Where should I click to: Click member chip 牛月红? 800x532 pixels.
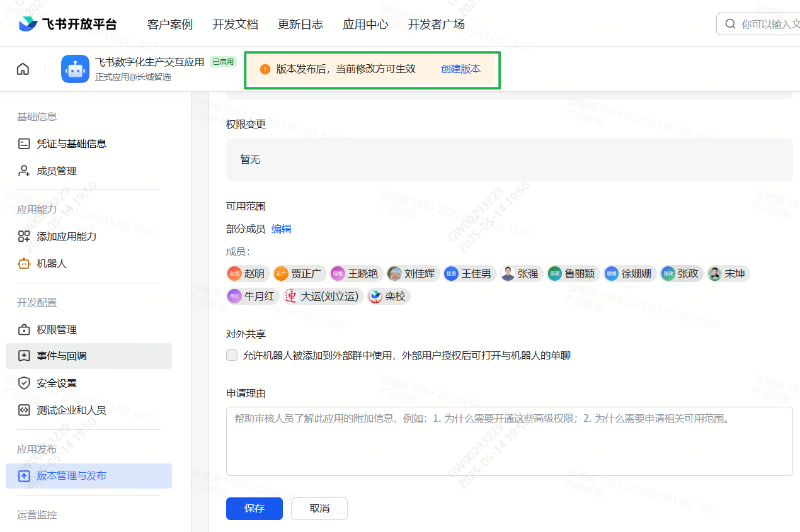tap(252, 296)
